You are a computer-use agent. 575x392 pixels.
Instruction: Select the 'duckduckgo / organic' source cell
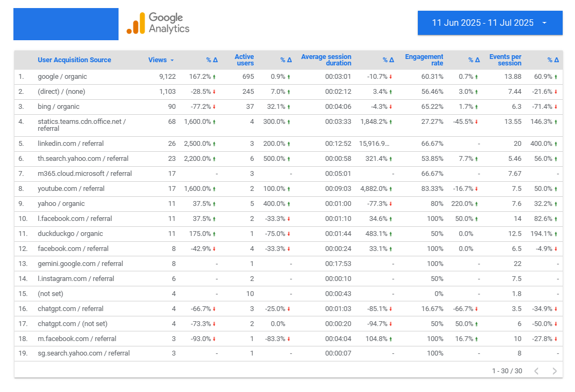[70, 234]
